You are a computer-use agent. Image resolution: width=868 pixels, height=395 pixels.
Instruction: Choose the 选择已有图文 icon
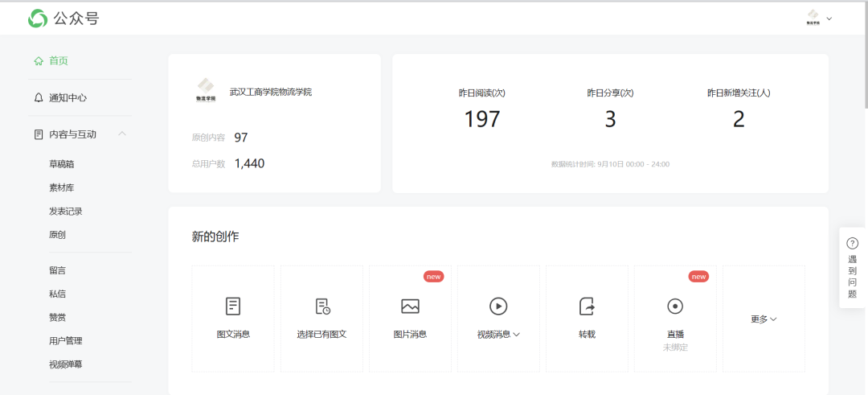tap(321, 307)
